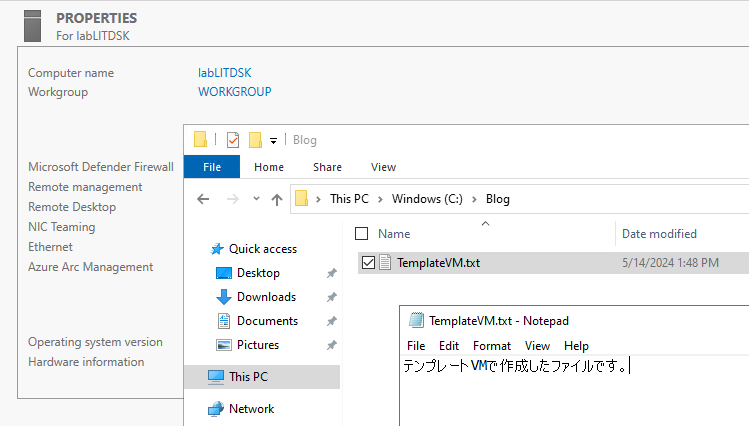Open the WORKGROUP link
The height and width of the screenshot is (426, 749).
click(x=235, y=92)
